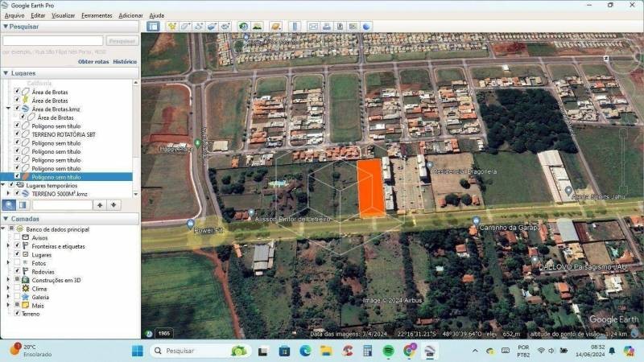Screen dimensions: 644x362
Task: Click the blue Earth globe toolbar icon
Action: click(x=366, y=27)
